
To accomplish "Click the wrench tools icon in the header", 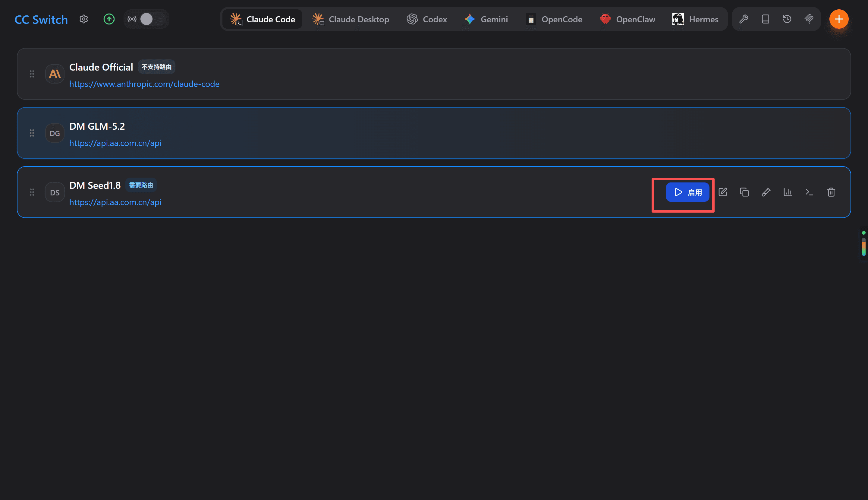I will click(744, 19).
